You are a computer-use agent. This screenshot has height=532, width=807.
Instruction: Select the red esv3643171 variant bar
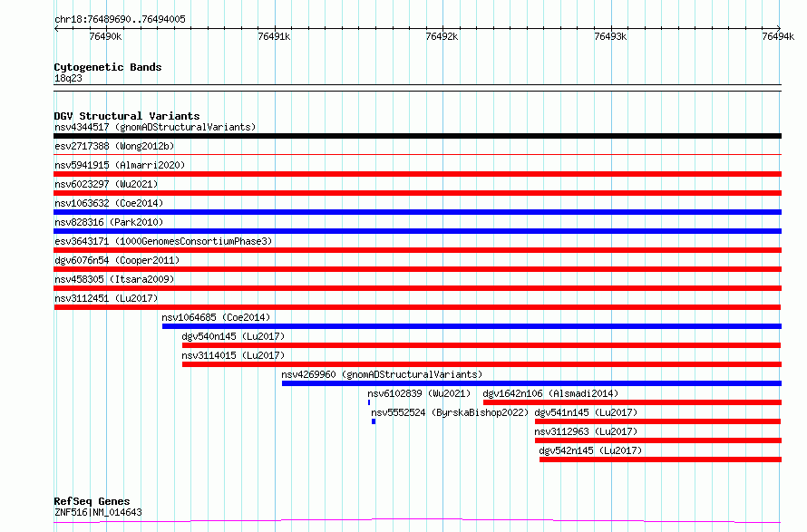tap(417, 250)
